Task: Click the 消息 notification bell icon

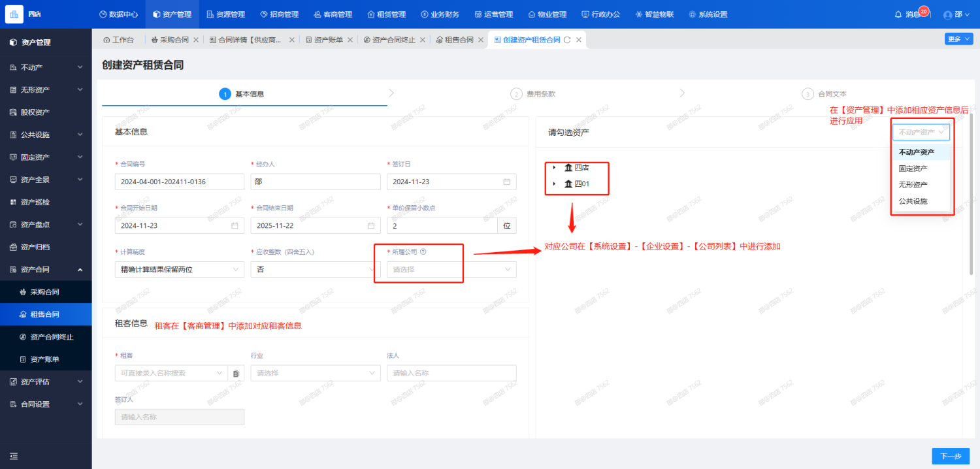Action: 898,14
